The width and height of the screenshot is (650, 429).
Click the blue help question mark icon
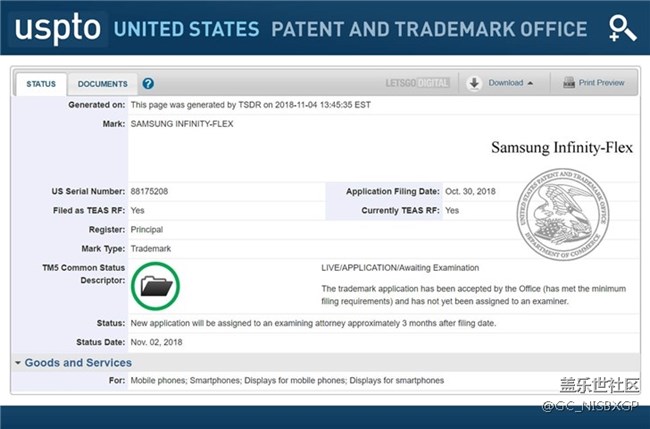click(x=148, y=84)
